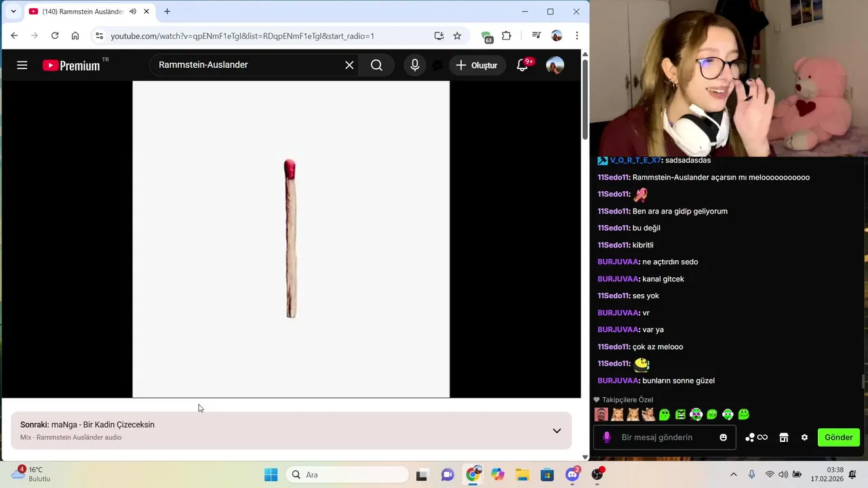Viewport: 868px width, 488px height.
Task: Open Discord from the taskbar
Action: click(x=573, y=474)
